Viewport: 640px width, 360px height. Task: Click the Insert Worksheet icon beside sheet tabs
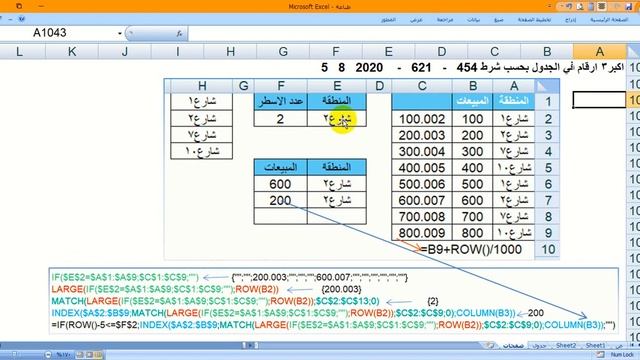pyautogui.click(x=491, y=345)
